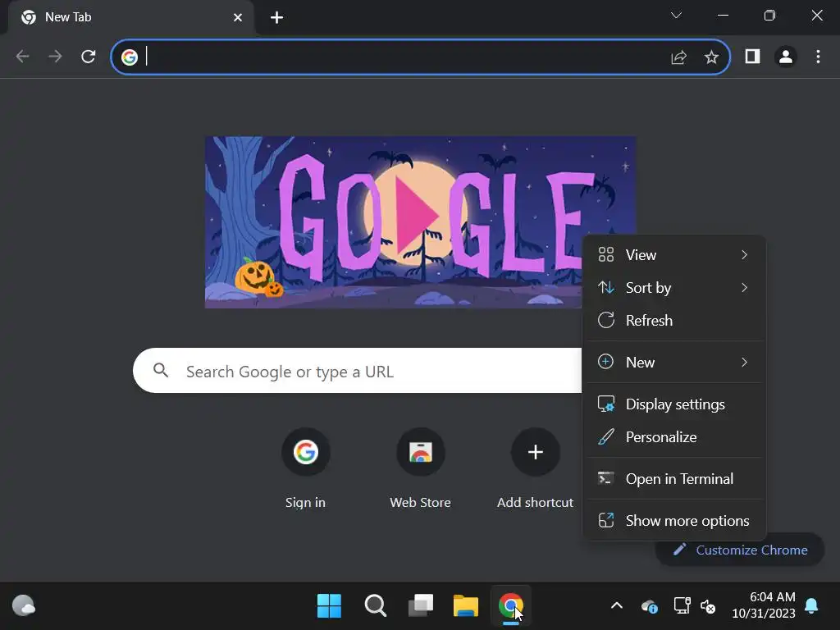Click the Chrome taskbar icon
The image size is (840, 630).
tap(511, 606)
